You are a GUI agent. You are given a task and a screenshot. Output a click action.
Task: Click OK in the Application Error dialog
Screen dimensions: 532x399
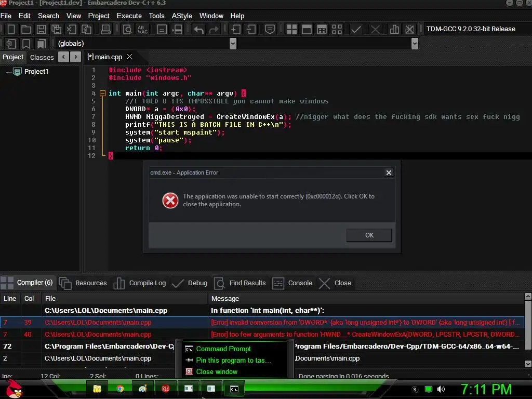(369, 235)
